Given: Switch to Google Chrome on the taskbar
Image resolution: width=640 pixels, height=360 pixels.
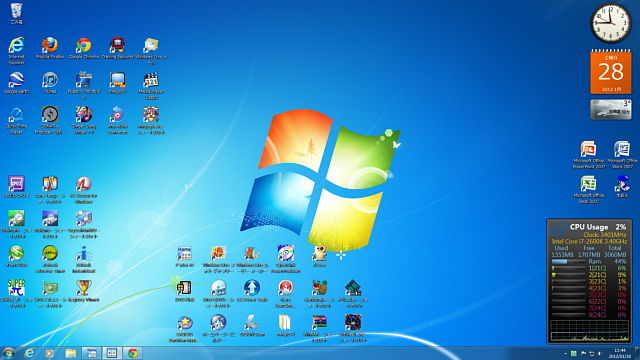Looking at the screenshot, I should tap(132, 353).
